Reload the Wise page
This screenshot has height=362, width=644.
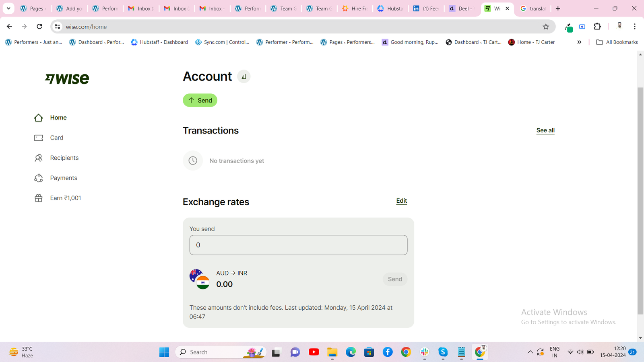(x=39, y=27)
